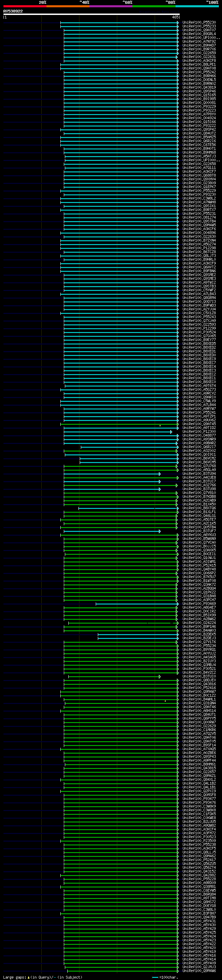Click the cyan ~100% identity color segment
The width and height of the screenshot is (222, 980).
point(197,6)
